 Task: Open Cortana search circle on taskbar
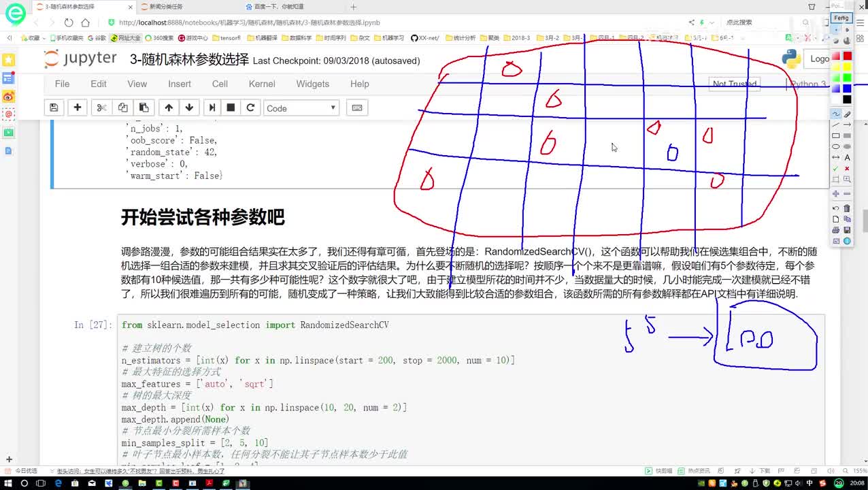click(x=24, y=483)
